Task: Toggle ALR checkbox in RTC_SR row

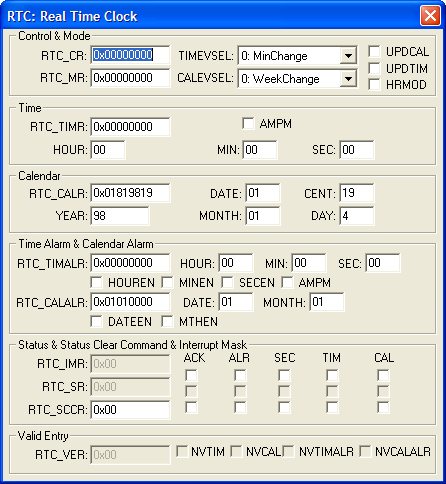Action: click(240, 391)
